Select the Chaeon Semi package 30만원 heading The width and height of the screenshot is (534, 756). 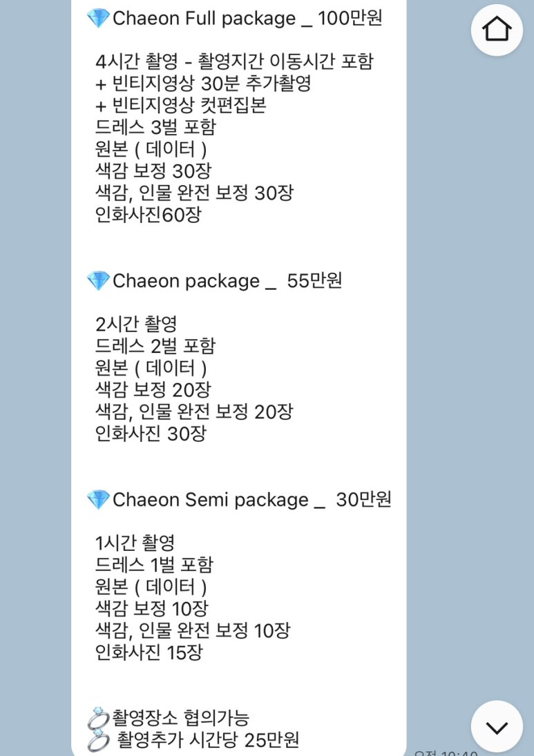point(252,500)
